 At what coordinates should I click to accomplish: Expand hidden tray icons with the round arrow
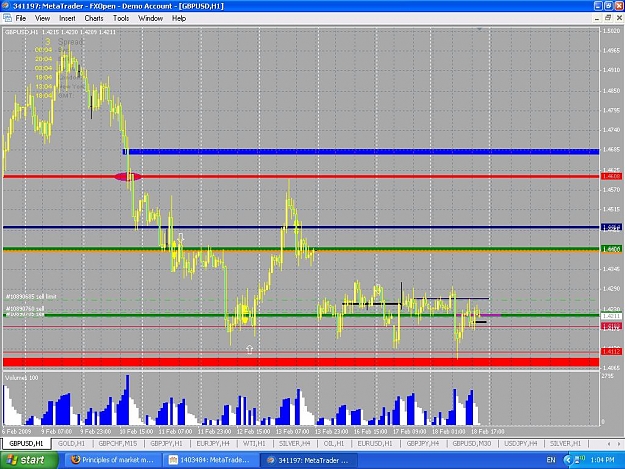click(568, 460)
